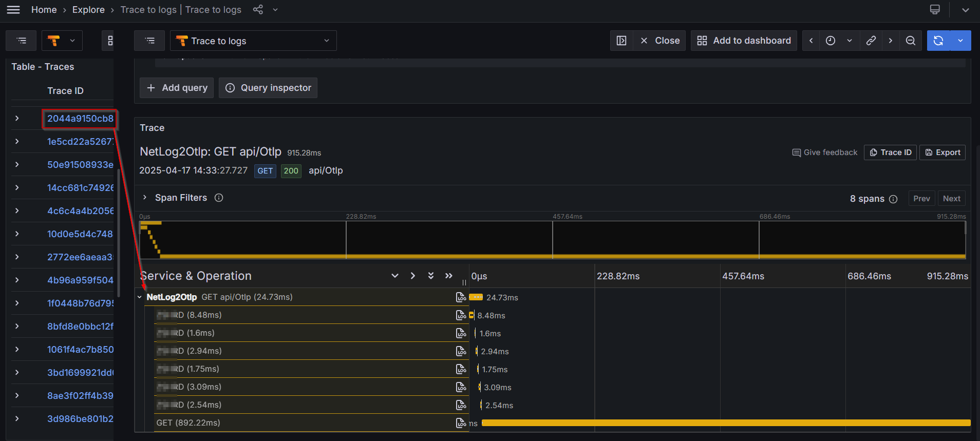This screenshot has width=980, height=441.
Task: Open trace ID 3d986be801b2
Action: pos(80,419)
